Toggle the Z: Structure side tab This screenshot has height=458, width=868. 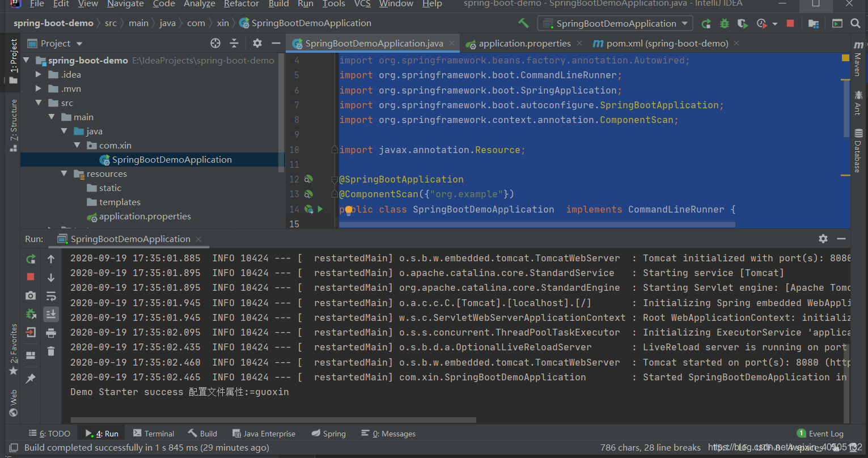(x=13, y=126)
